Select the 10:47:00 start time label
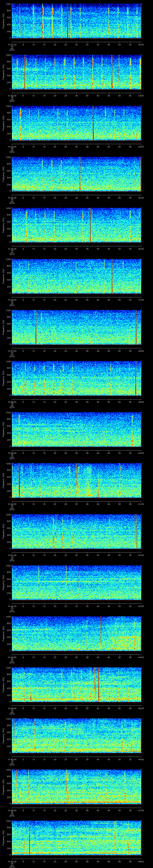Viewport: 153px width, 868px height. 12,861
